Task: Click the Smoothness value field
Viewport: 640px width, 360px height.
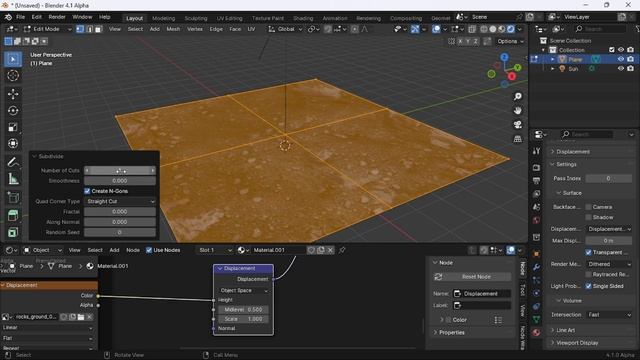Action: pyautogui.click(x=120, y=180)
